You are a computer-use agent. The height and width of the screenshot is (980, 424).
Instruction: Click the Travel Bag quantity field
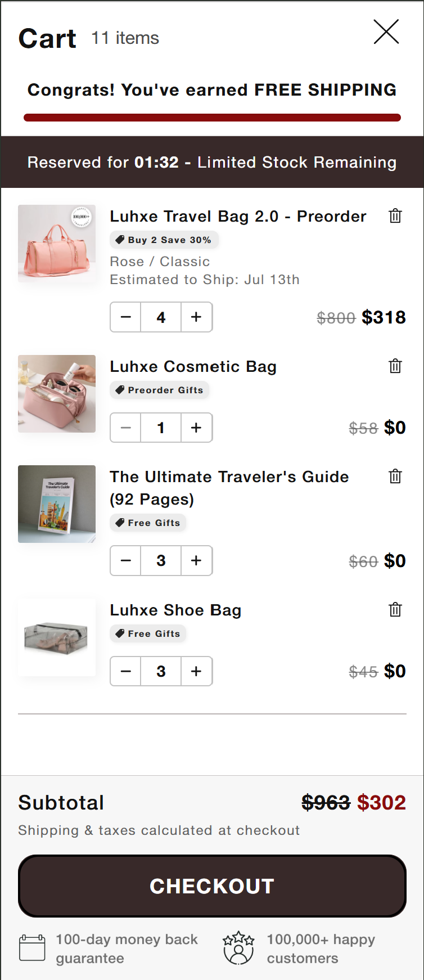tap(161, 317)
